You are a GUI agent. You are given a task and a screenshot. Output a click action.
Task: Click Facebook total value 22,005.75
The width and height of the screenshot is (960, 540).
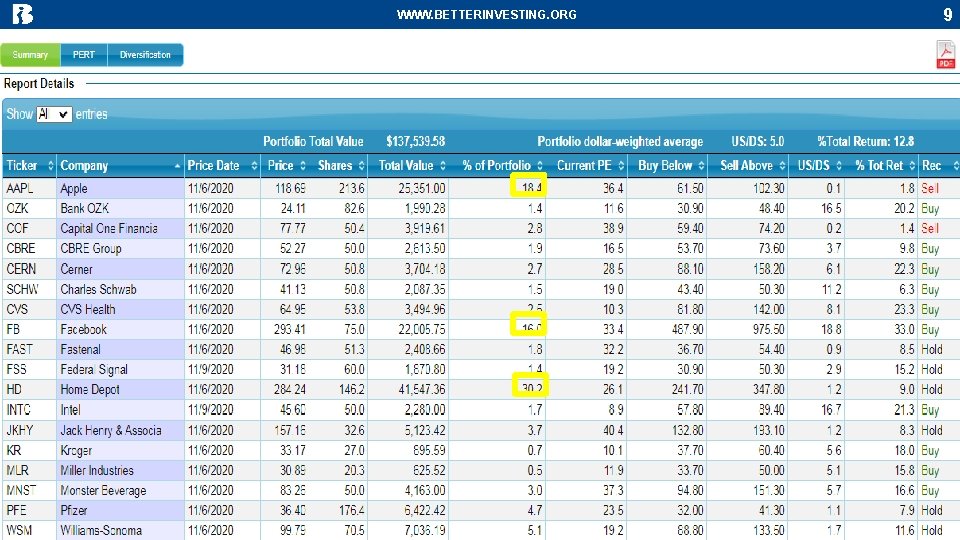(421, 329)
